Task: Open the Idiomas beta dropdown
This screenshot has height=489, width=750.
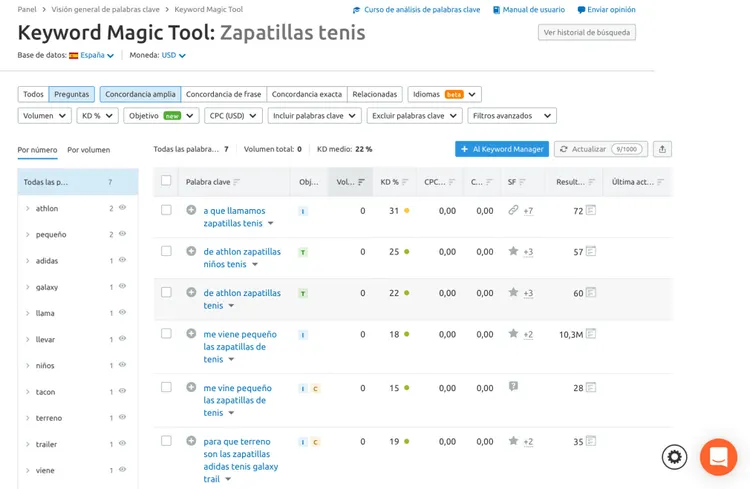Action: tap(444, 94)
